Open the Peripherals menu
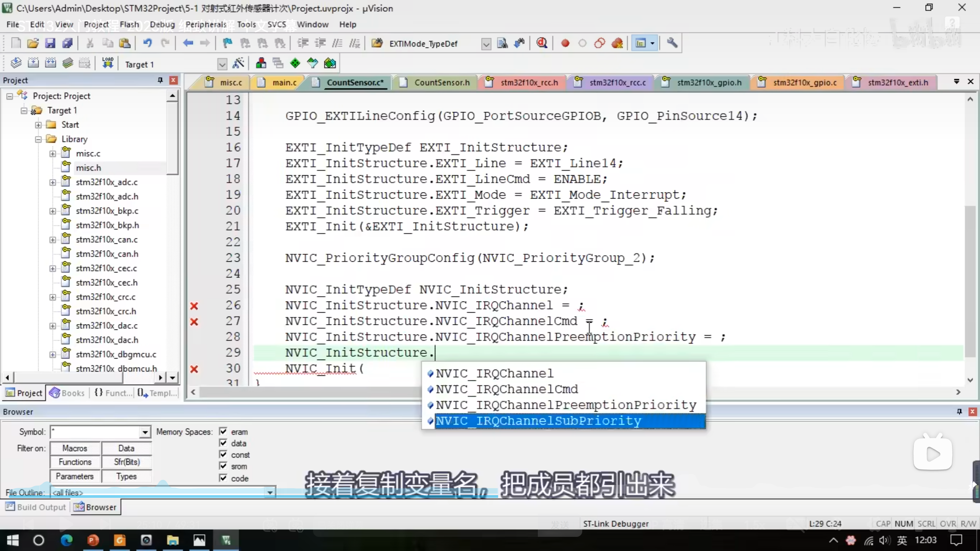This screenshot has height=551, width=980. coord(206,24)
